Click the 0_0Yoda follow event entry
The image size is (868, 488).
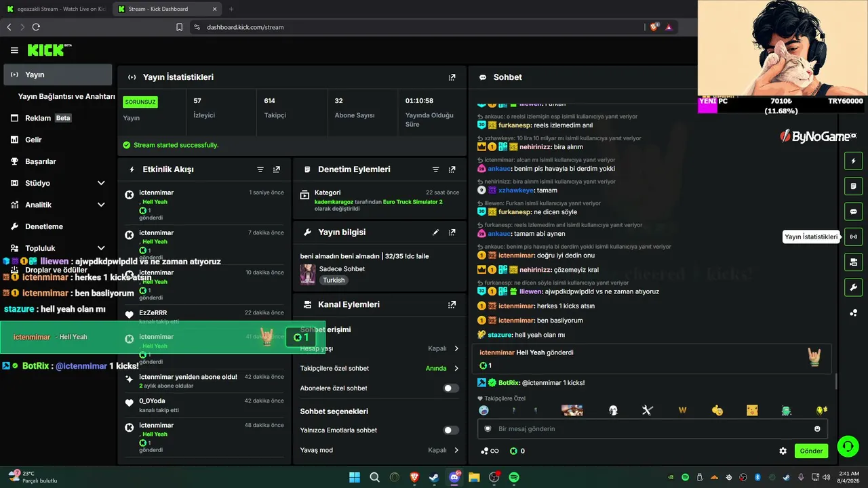coord(205,405)
